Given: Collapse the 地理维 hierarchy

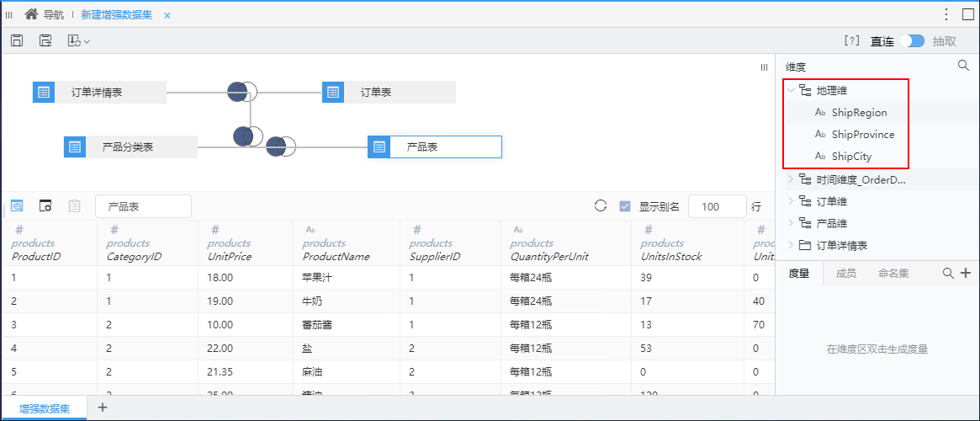Looking at the screenshot, I should (792, 91).
